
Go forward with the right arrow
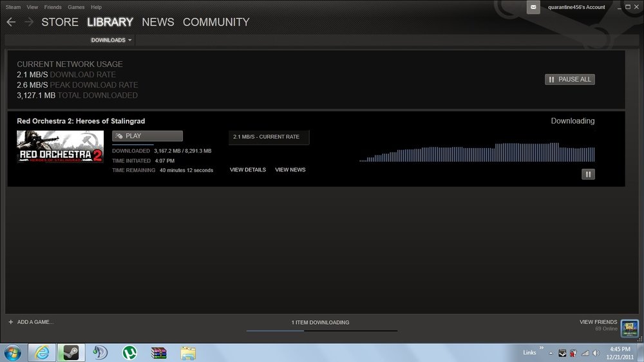[29, 22]
